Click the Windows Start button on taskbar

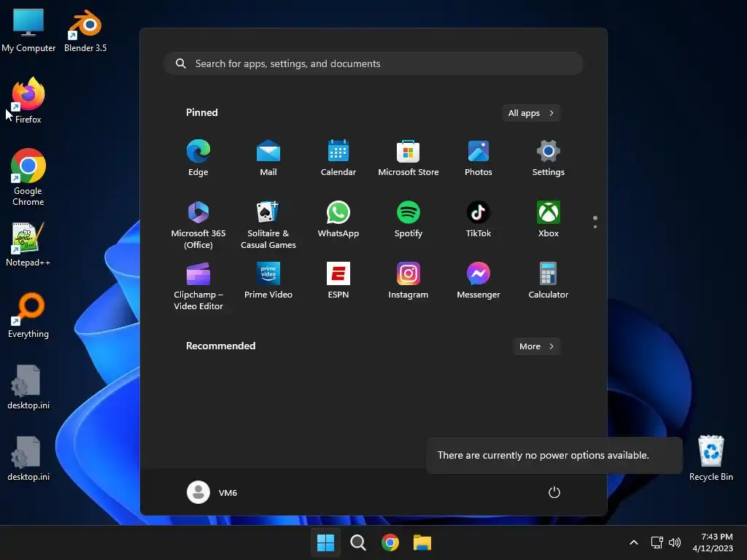326,542
